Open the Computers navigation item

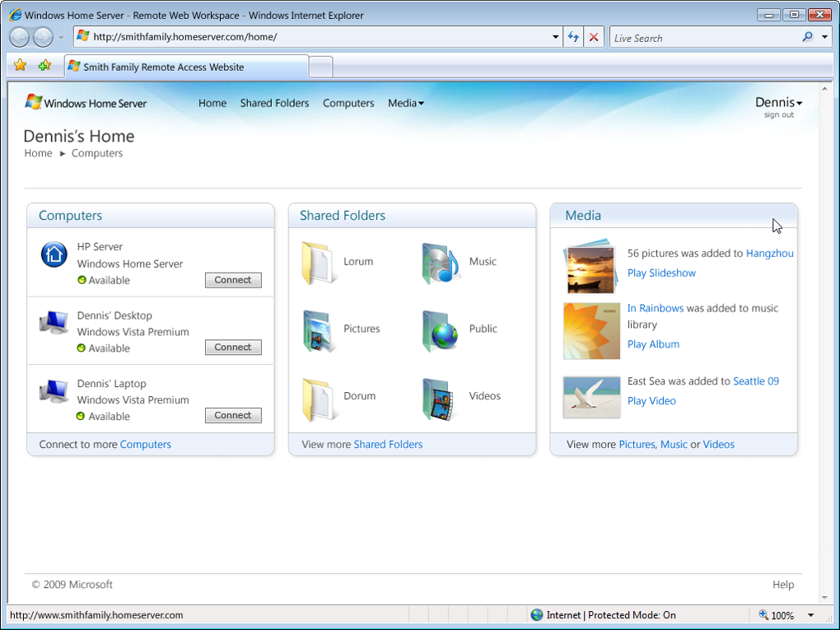click(x=348, y=103)
